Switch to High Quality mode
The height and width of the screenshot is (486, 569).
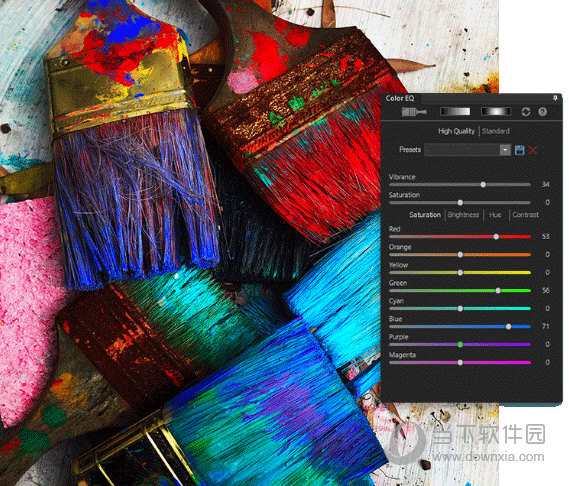tap(456, 131)
